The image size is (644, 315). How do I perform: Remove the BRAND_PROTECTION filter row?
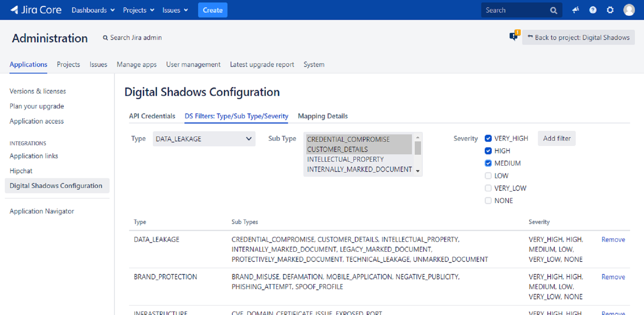point(613,277)
